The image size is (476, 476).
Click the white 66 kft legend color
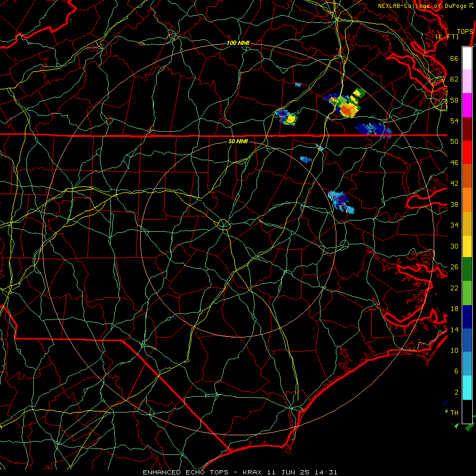coord(467,58)
